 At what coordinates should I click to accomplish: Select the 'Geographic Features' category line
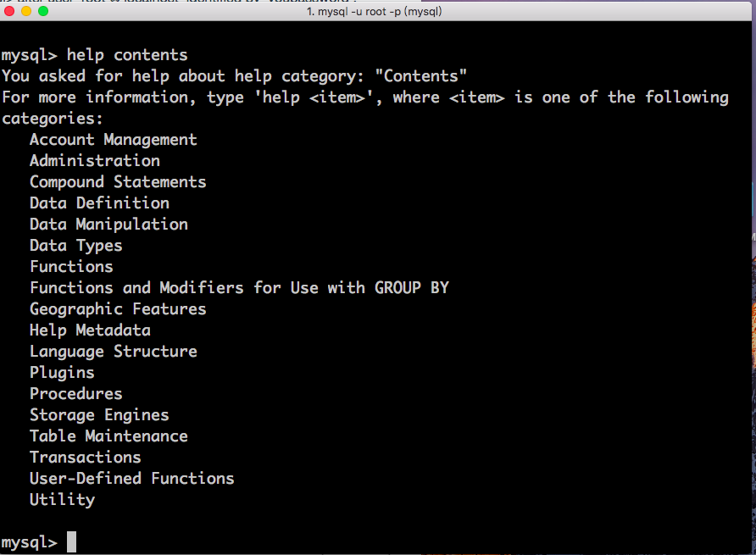pos(118,309)
